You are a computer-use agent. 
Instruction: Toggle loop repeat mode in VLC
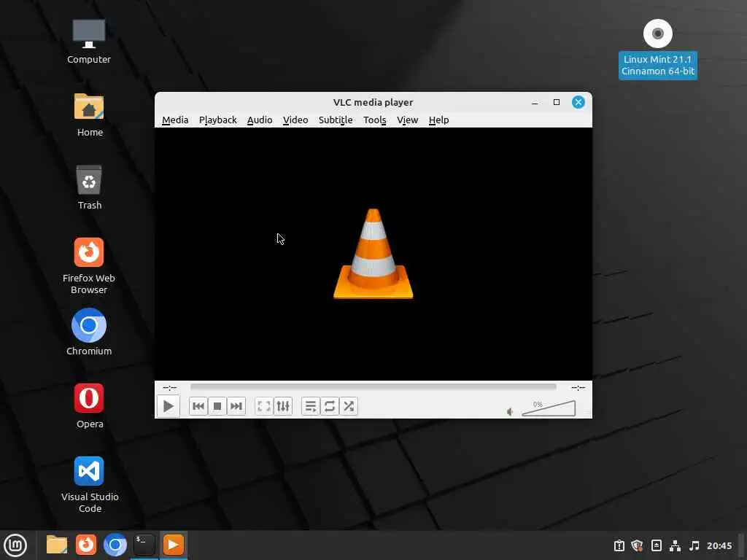tap(330, 406)
